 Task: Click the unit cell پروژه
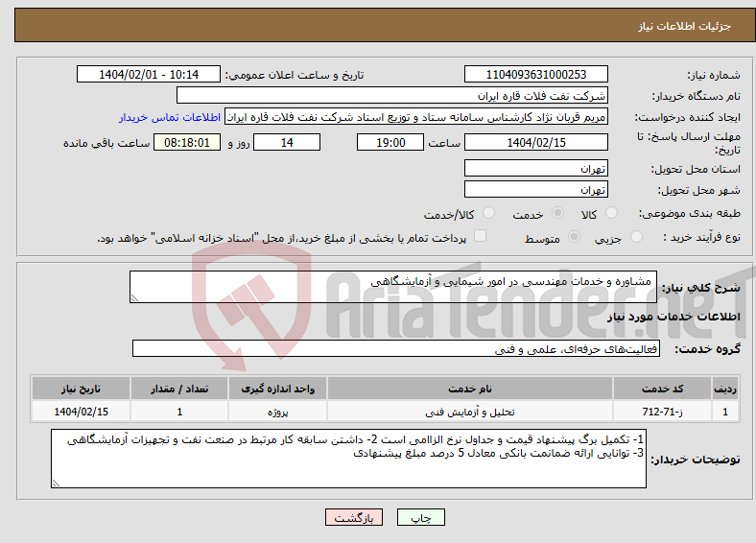(277, 412)
